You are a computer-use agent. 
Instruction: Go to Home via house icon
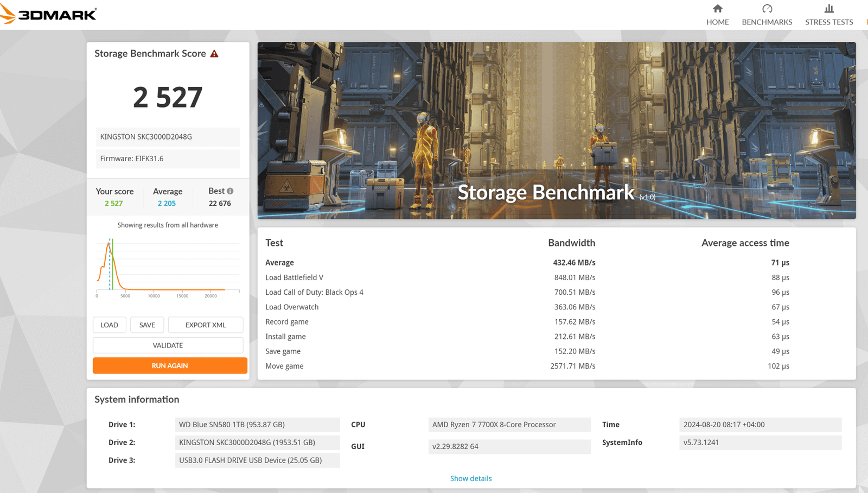pos(717,9)
